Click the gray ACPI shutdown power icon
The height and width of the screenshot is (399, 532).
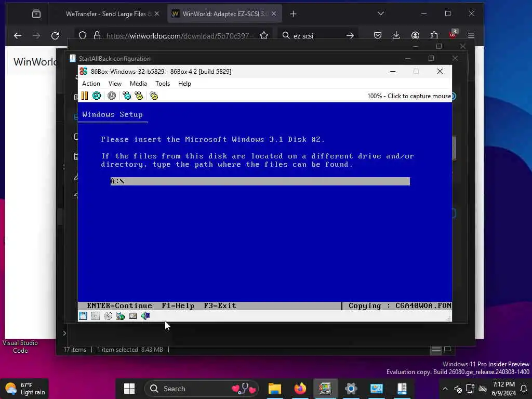[112, 96]
